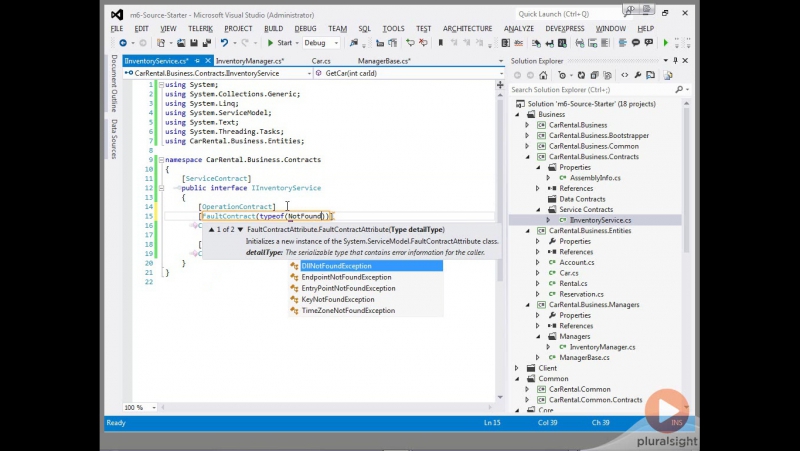Click the editor split window handle
Viewport: 800px width, 451px height.
(500, 85)
